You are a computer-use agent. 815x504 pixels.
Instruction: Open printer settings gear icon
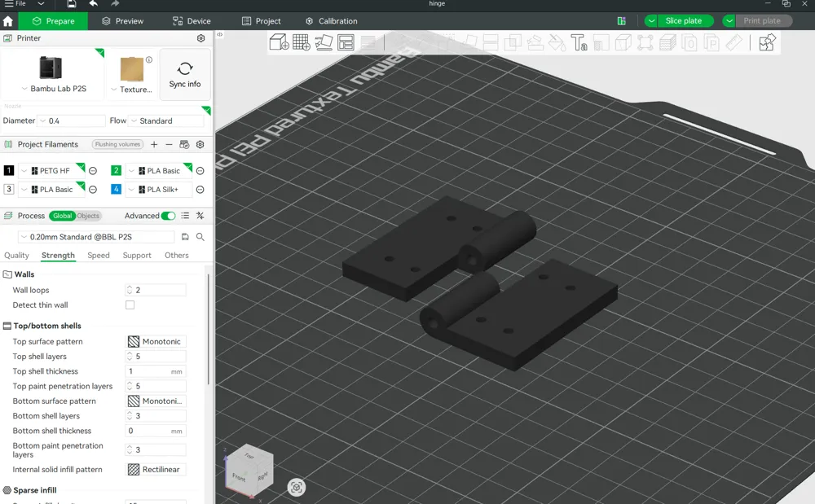pos(200,38)
